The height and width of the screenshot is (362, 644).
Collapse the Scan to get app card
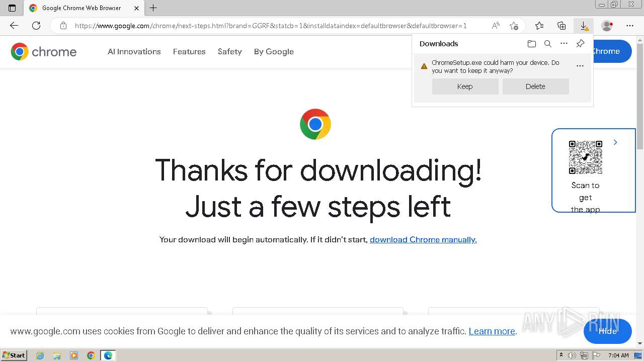(615, 142)
